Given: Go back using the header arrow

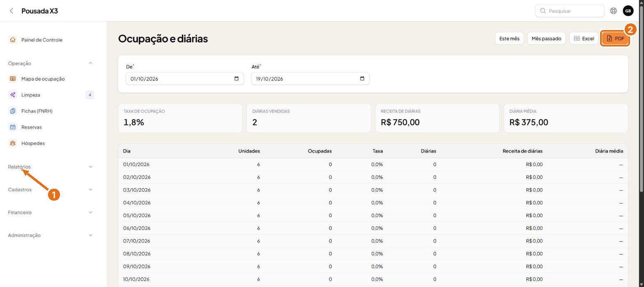Looking at the screenshot, I should click(x=11, y=11).
